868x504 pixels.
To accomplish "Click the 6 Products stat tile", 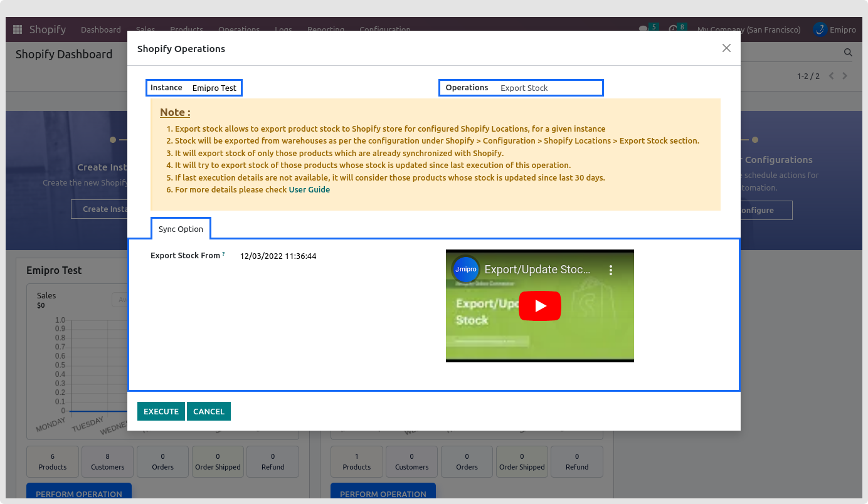I will pos(53,461).
